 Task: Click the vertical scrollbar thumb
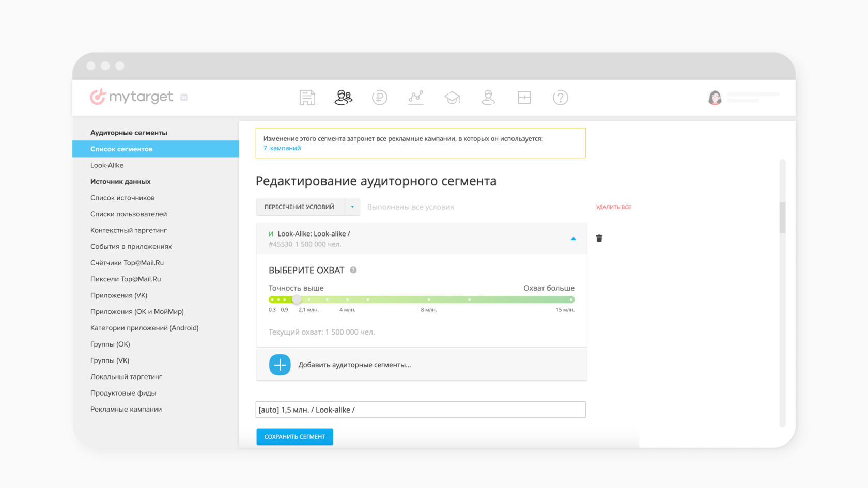(x=783, y=217)
